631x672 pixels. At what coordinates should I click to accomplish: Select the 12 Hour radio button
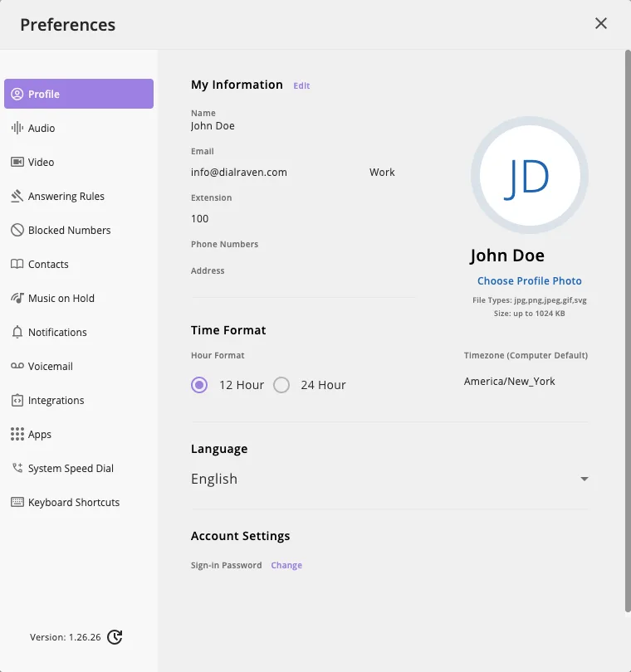[199, 384]
